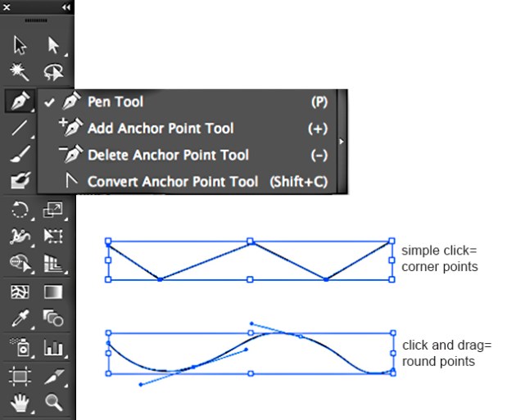Image resolution: width=516 pixels, height=420 pixels.
Task: Pick the Lasso tool
Action: [x=54, y=72]
